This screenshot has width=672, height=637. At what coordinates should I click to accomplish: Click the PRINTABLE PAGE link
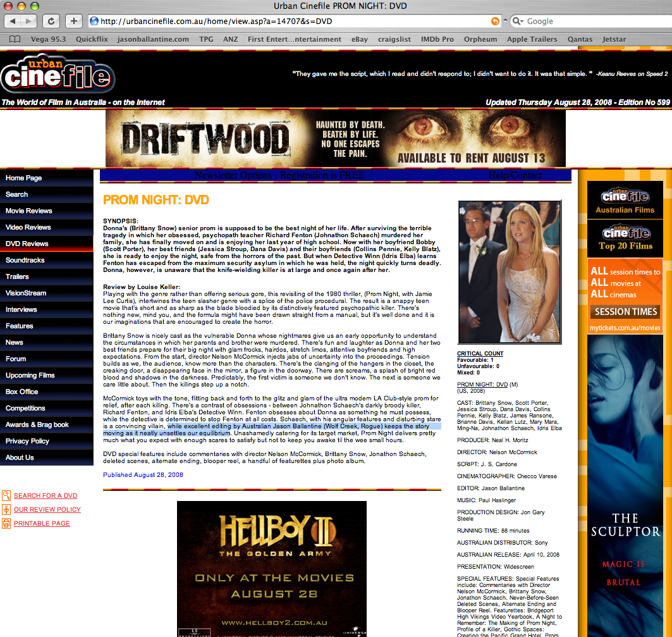[42, 523]
